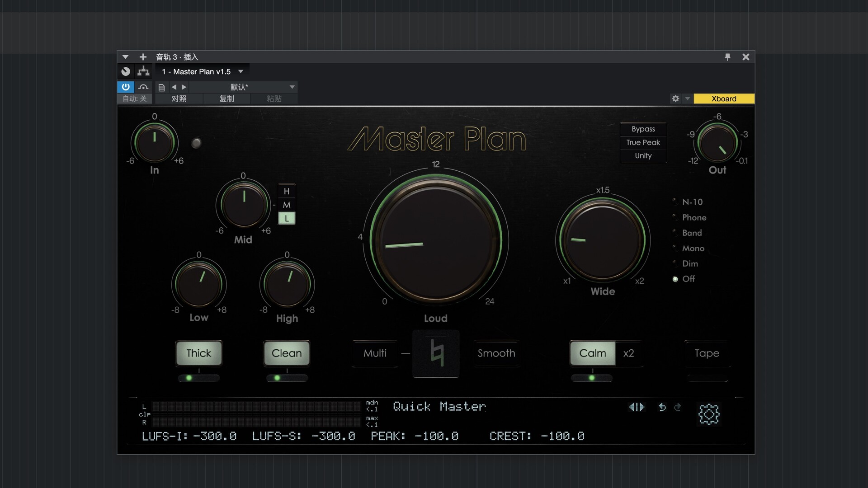Viewport: 868px width, 488px height.
Task: Click the Quick Master preset name
Action: pyautogui.click(x=439, y=406)
